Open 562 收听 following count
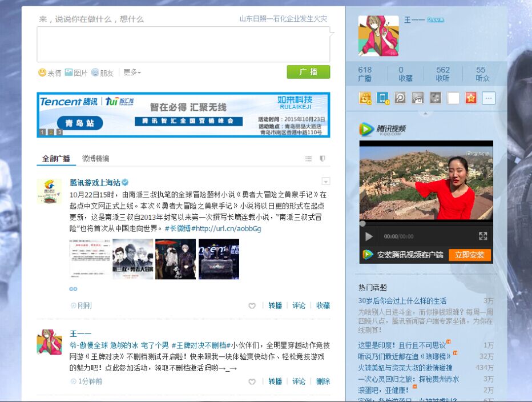Image resolution: width=532 pixels, height=402 pixels. pos(443,74)
